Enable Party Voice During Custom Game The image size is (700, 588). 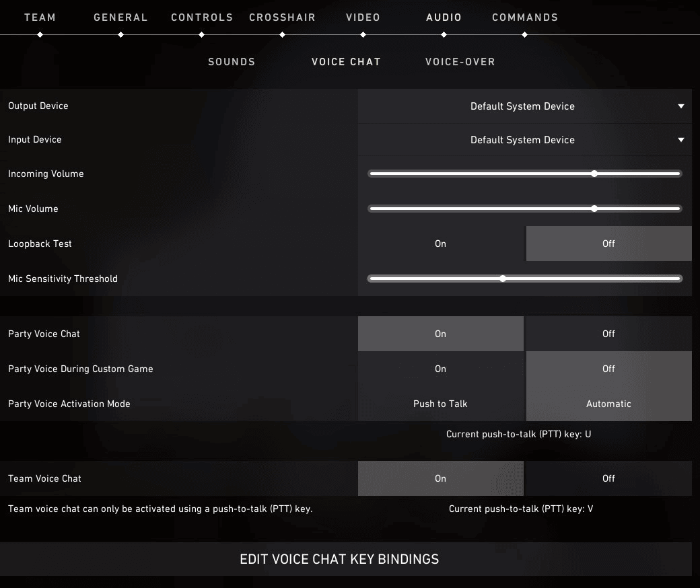[x=440, y=369]
